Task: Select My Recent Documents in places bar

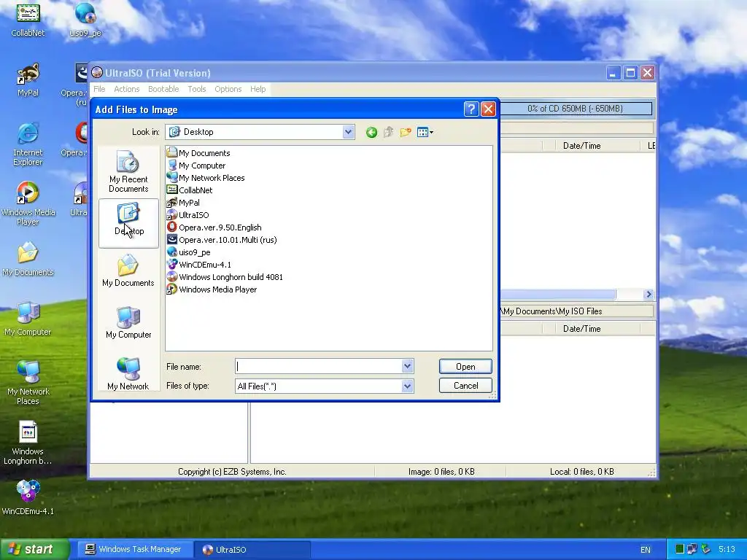Action: (x=128, y=172)
